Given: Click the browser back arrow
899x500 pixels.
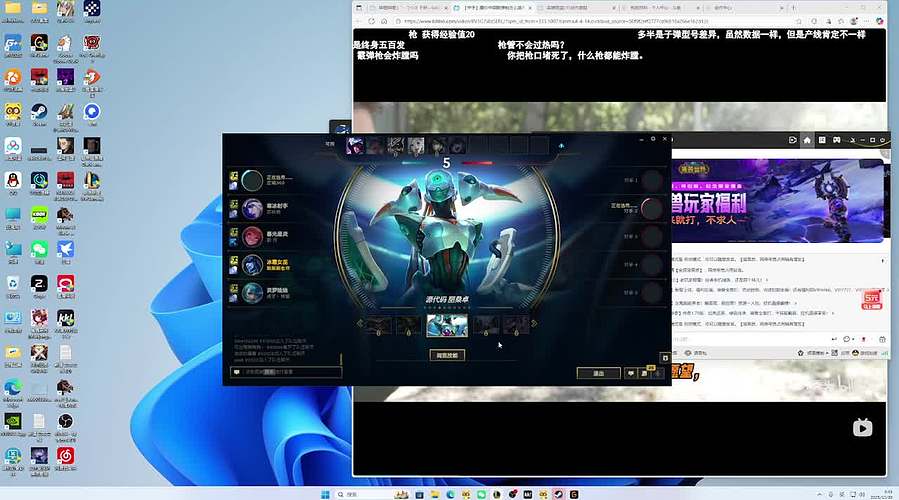Looking at the screenshot, I should pos(359,21).
